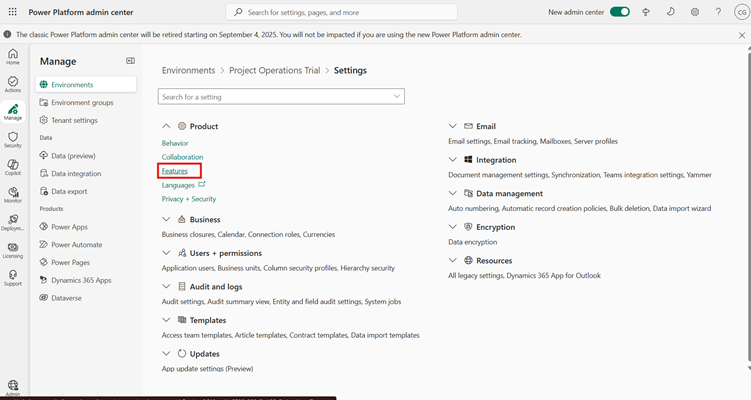The image size is (751, 400).
Task: Open Copilot in the left rail
Action: [13, 167]
